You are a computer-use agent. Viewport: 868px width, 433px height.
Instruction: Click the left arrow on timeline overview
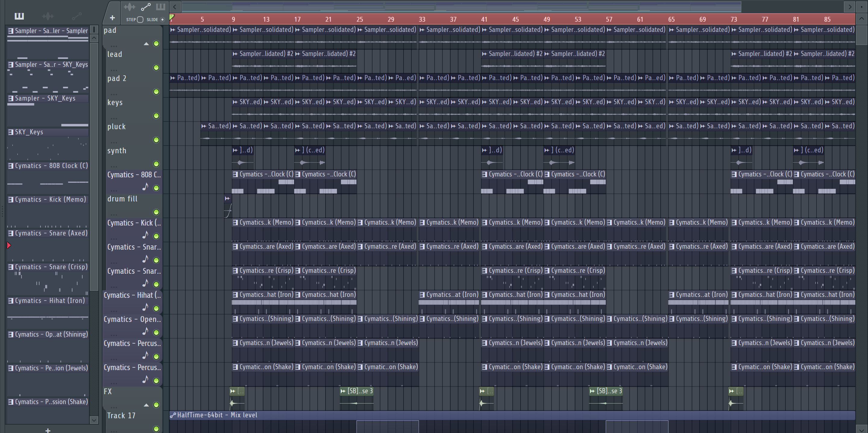click(175, 7)
